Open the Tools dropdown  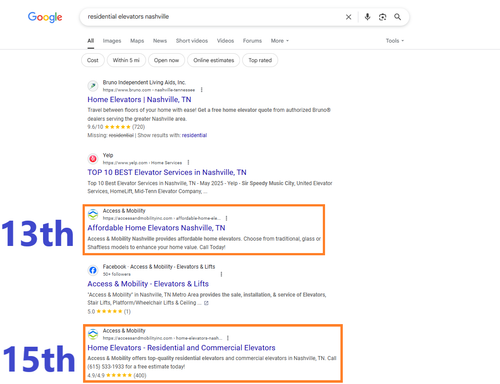395,41
